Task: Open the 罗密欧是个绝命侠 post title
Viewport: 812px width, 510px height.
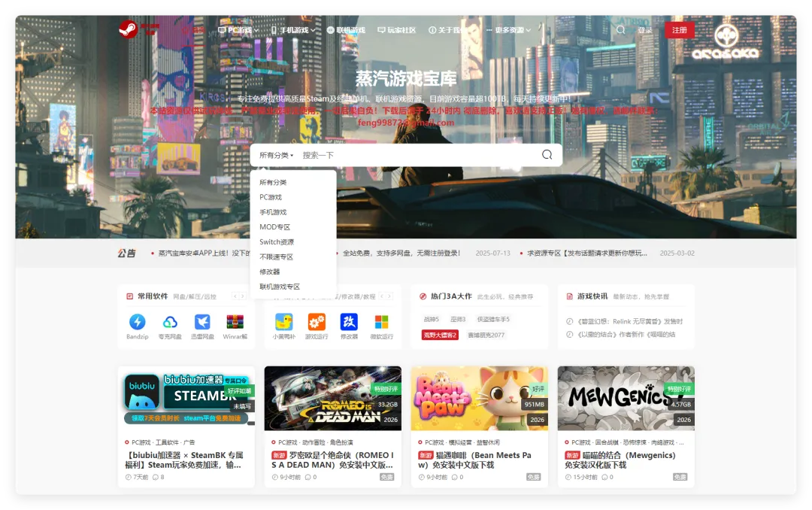Action: [332, 460]
